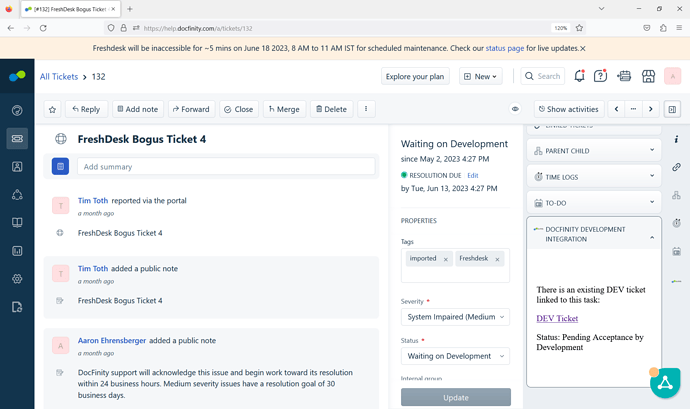Go to previous ticket arrow
This screenshot has height=409, width=690.
tap(617, 109)
